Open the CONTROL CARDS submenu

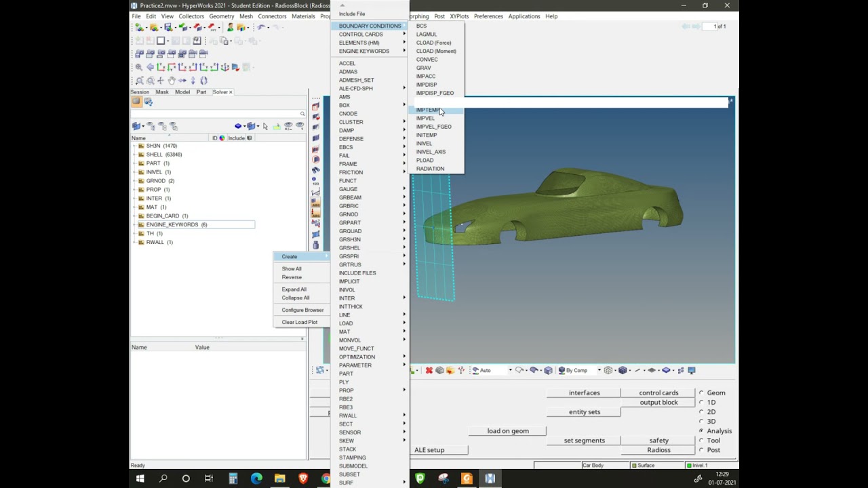pos(370,35)
